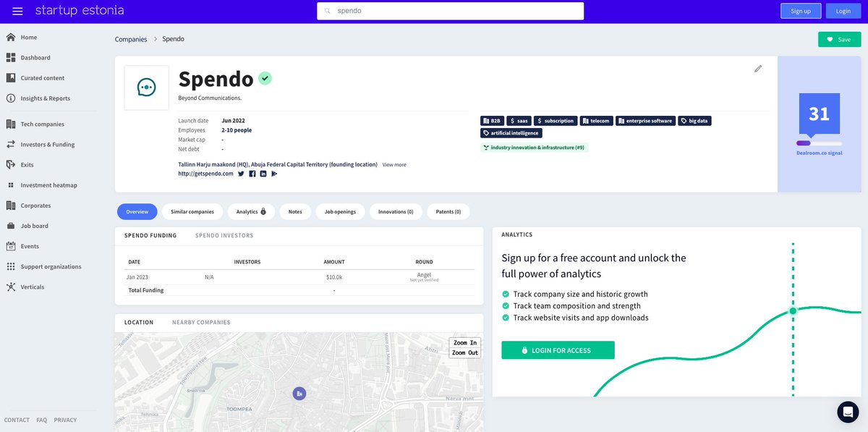
Task: Click the Sign up button
Action: (x=801, y=11)
